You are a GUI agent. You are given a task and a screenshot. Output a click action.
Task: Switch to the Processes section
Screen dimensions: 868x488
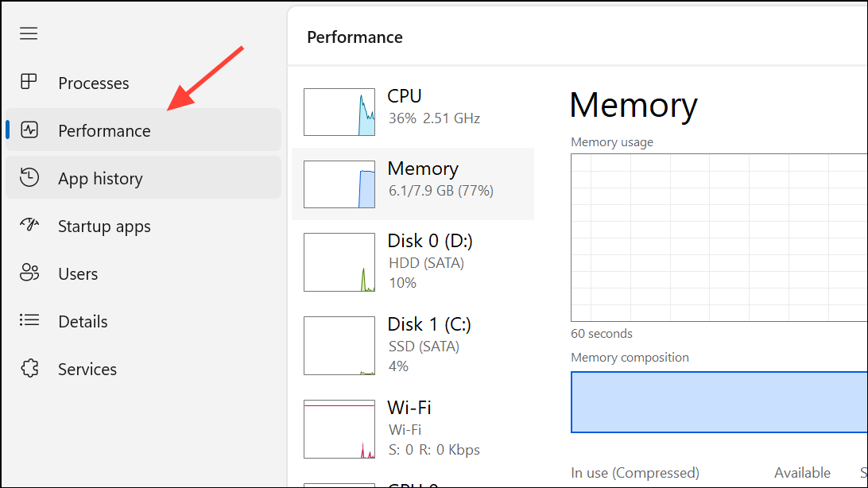point(93,82)
